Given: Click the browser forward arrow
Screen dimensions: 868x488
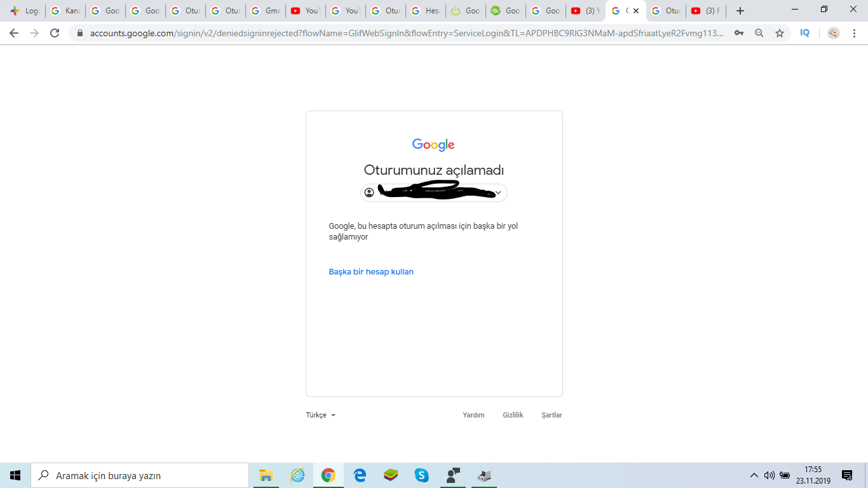Looking at the screenshot, I should (x=34, y=33).
